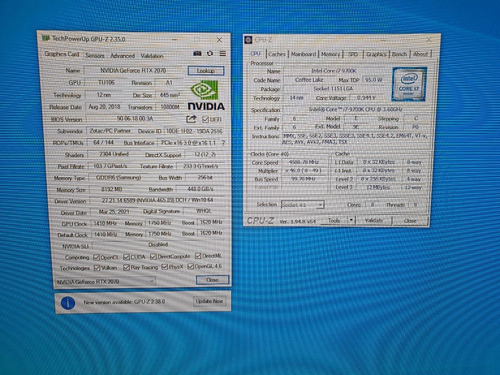Viewport: 500px width, 375px height.
Task: Click the Level 3 cache 12 MBytes value
Action: click(378, 187)
